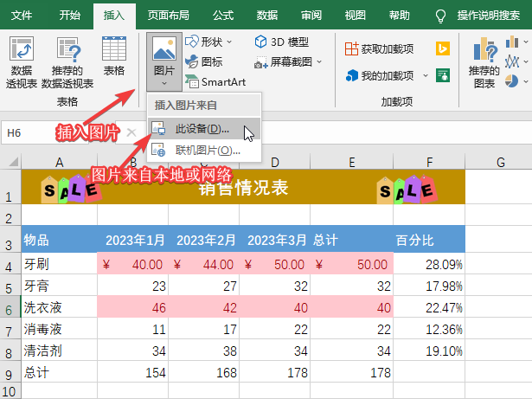Click the 2023年1月 header cell

pos(133,240)
